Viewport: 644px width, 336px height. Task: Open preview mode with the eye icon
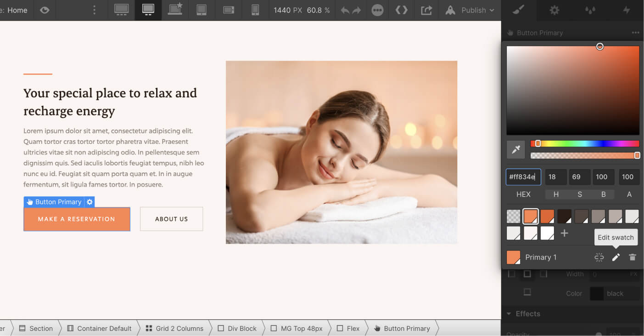(x=44, y=10)
